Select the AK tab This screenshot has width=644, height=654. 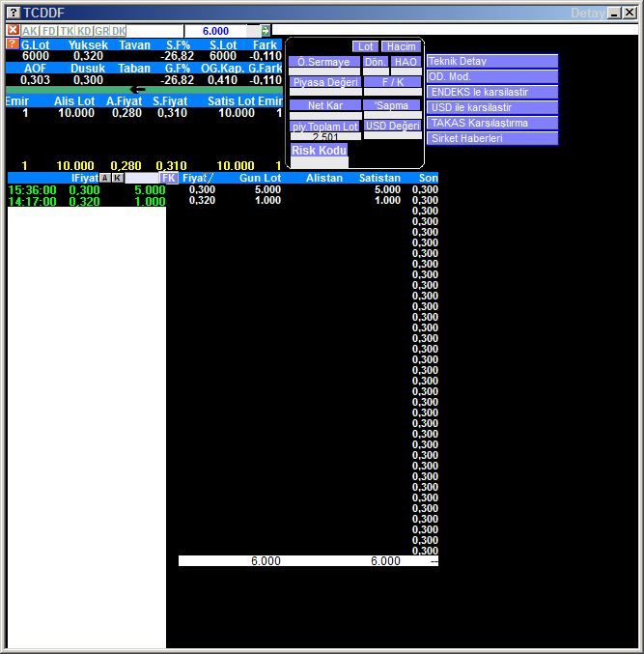pyautogui.click(x=30, y=31)
